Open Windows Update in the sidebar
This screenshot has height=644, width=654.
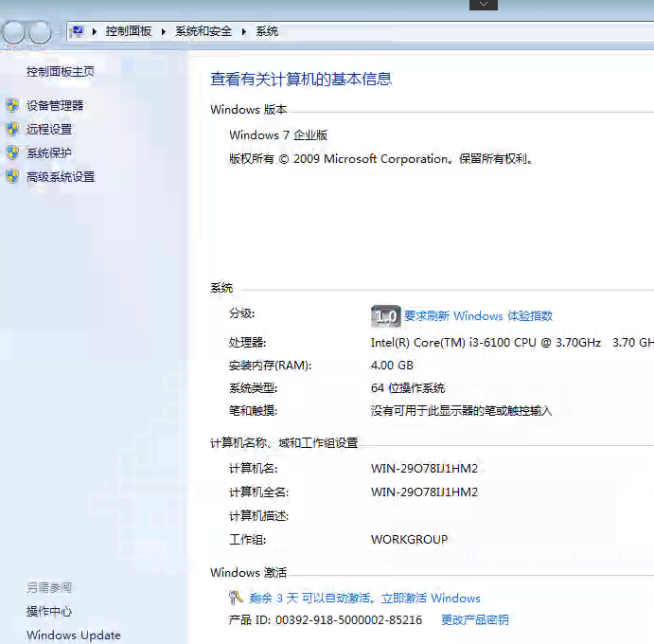(x=74, y=635)
